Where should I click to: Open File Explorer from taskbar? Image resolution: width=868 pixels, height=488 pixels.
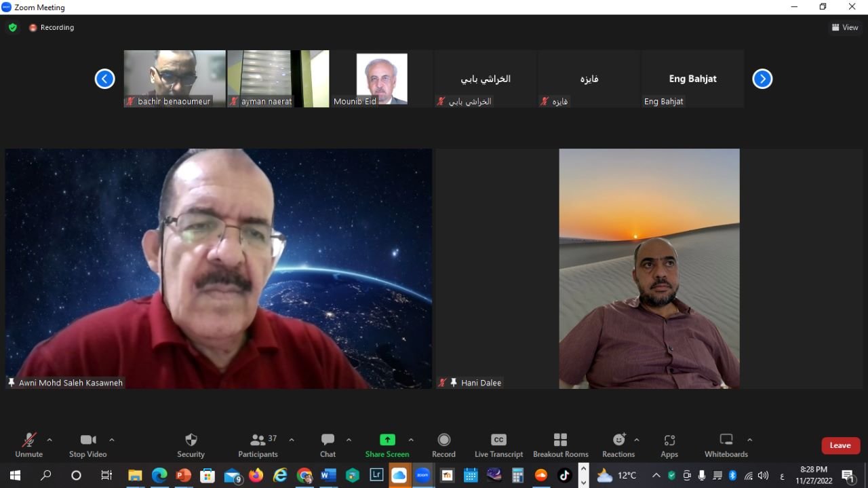135,476
